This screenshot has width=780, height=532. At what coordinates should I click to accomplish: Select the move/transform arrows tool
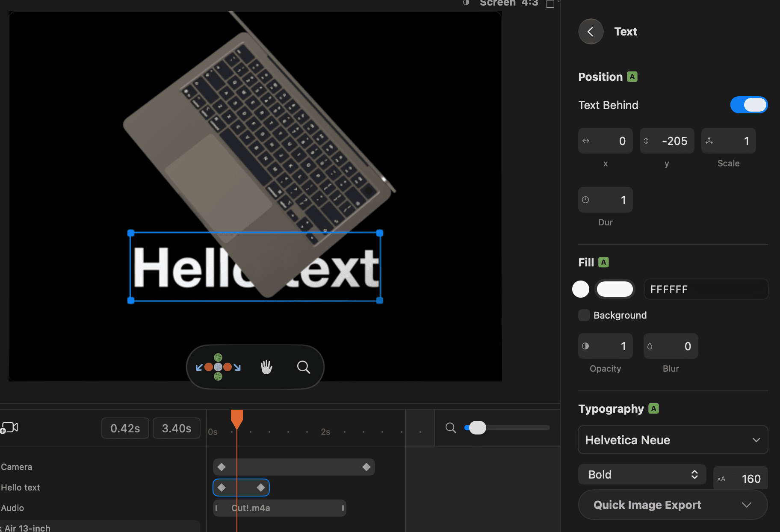218,367
